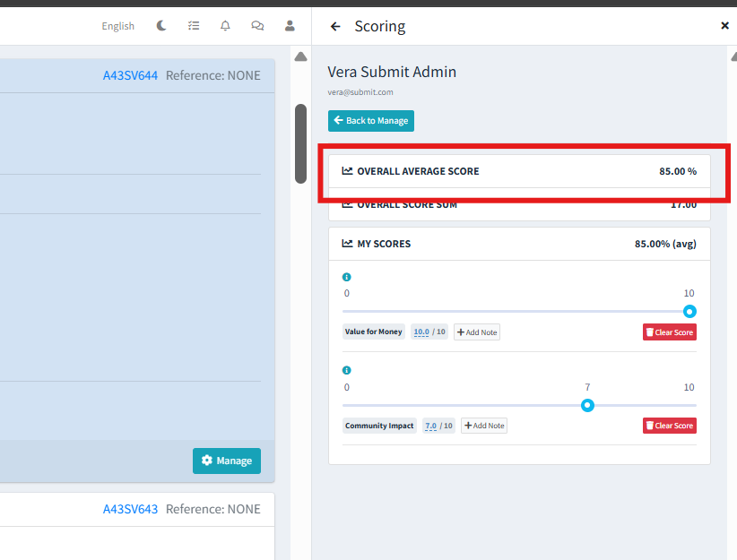Viewport: 737px width, 560px height.
Task: Edit the Value for Money 10.0 score
Action: pyautogui.click(x=421, y=332)
